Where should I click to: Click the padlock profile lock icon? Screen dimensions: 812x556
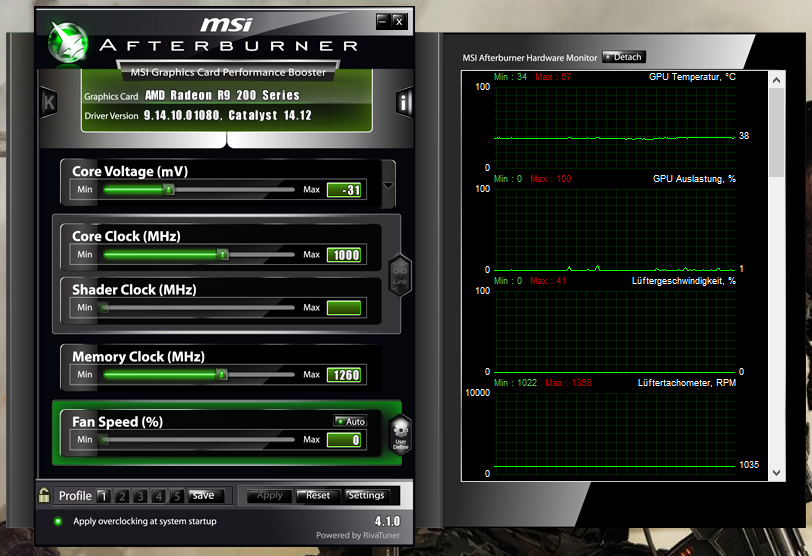44,495
